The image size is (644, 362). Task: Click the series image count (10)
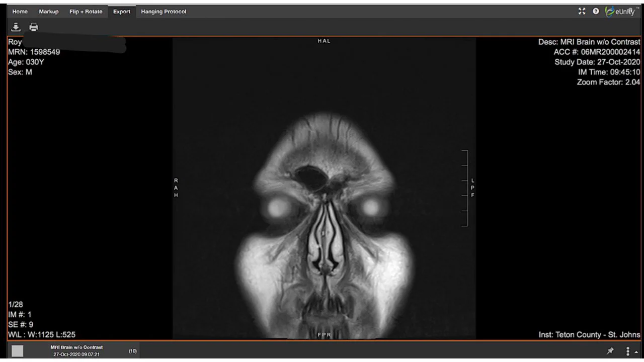pyautogui.click(x=133, y=351)
